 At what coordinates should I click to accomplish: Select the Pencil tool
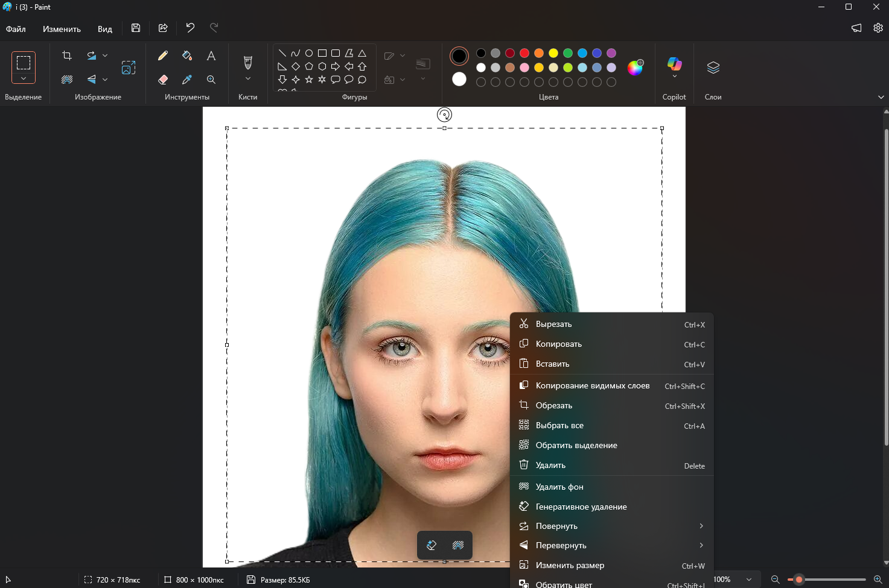point(163,55)
